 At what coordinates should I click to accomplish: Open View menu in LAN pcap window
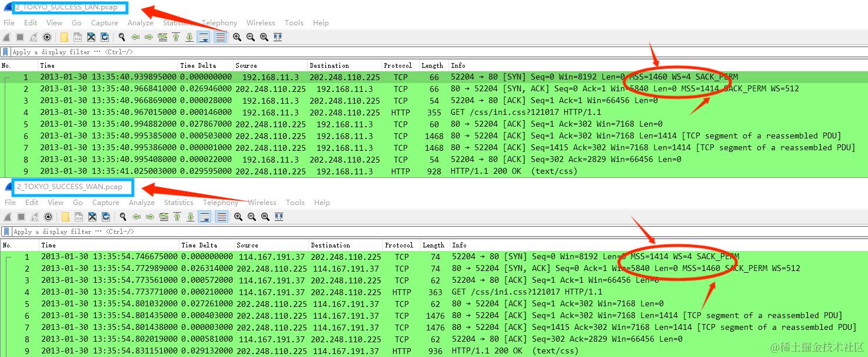tap(54, 23)
